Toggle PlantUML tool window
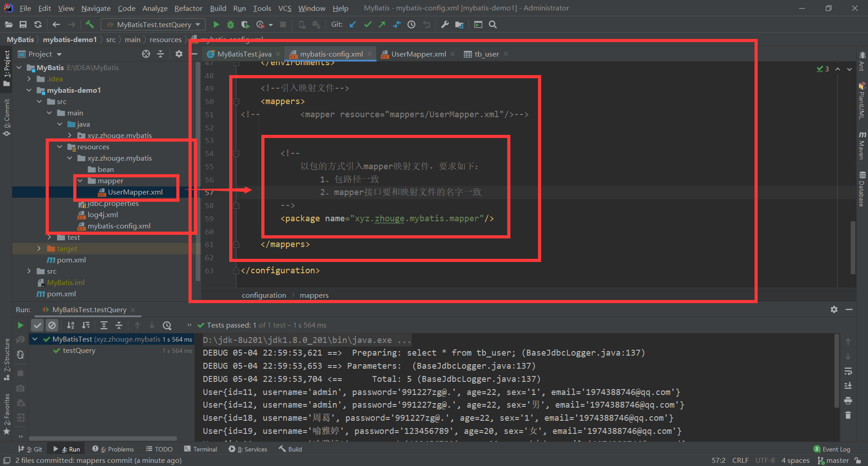The image size is (868, 466). click(x=862, y=100)
